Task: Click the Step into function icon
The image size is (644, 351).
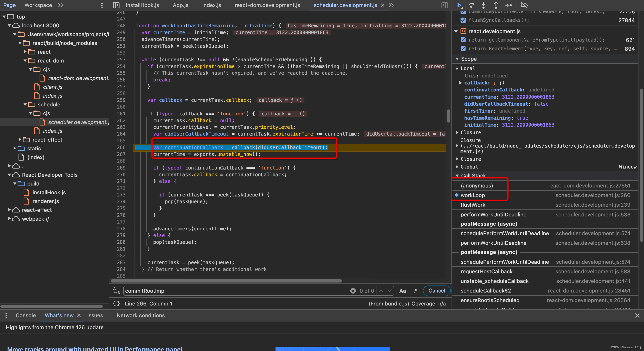Action: (x=483, y=5)
